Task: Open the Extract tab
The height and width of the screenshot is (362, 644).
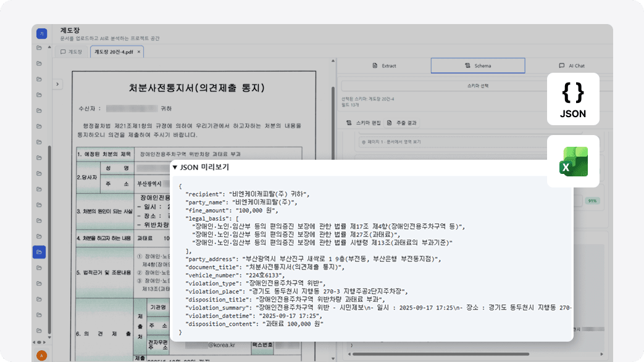Action: click(384, 65)
